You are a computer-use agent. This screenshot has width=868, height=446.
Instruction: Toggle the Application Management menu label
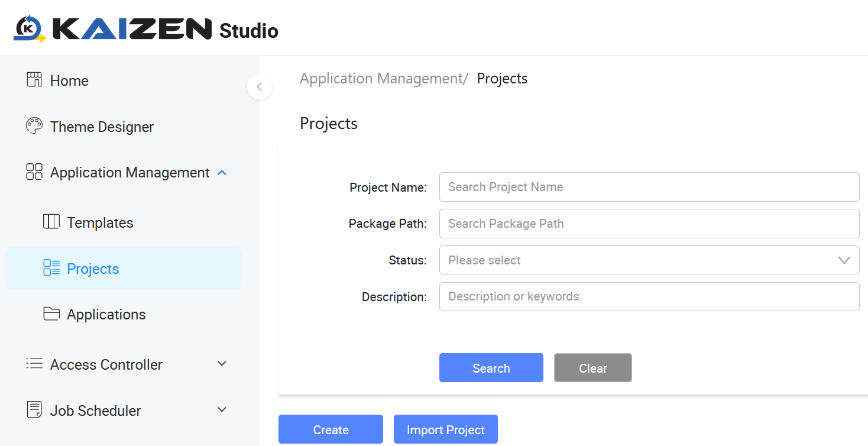[129, 173]
